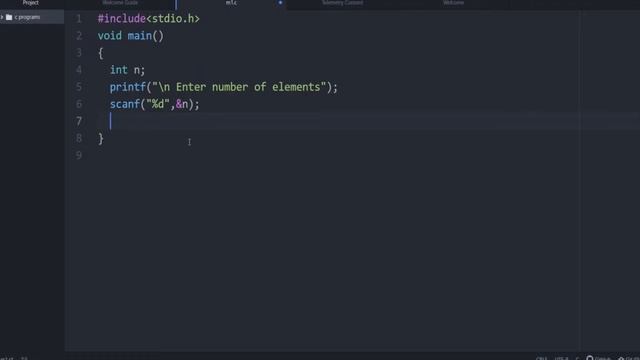Click the "Enter number of elements" string

point(248,87)
